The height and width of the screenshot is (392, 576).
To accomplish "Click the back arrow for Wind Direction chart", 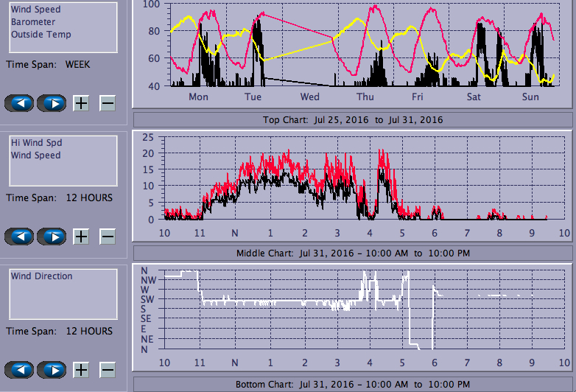I will click(20, 370).
